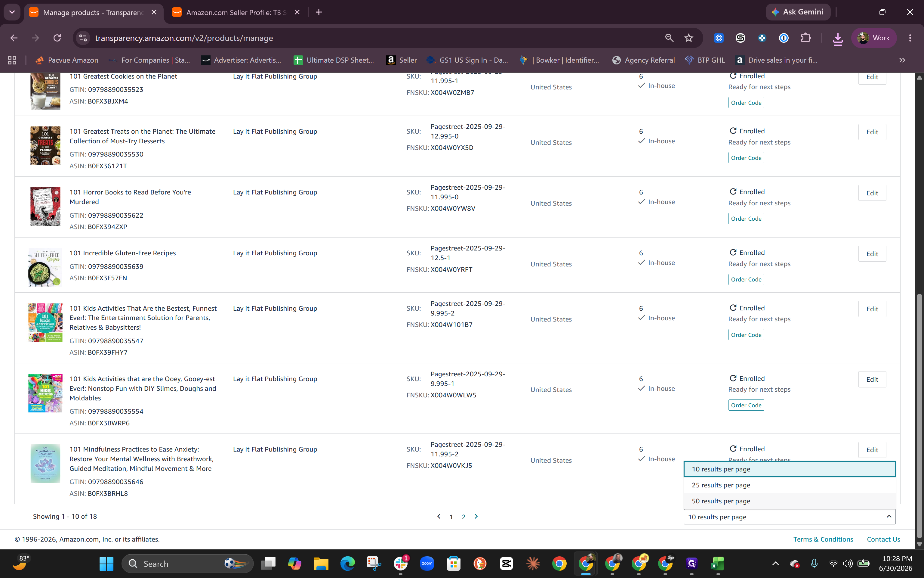This screenshot has width=924, height=578.
Task: Go to page 2 of results
Action: 464,517
